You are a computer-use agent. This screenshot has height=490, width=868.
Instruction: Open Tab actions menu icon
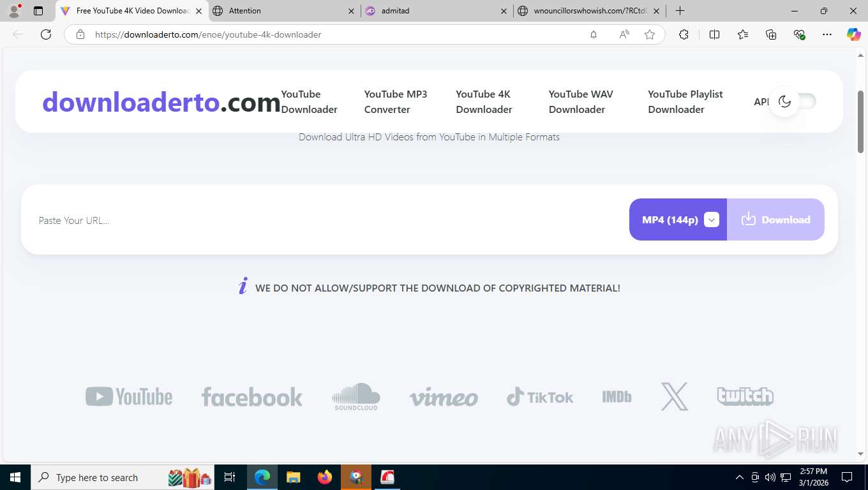pos(38,11)
